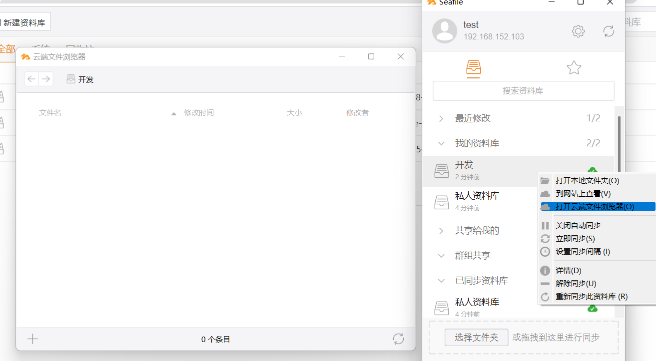The image size is (656, 361).
Task: Click 新建资料库 button in background window
Action: click(x=24, y=23)
